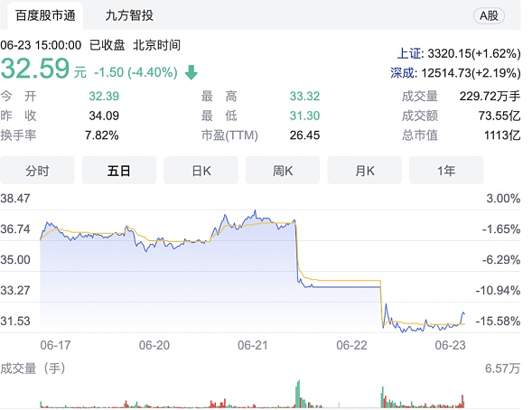
Task: Switch chart to 月K
Action: pos(365,171)
